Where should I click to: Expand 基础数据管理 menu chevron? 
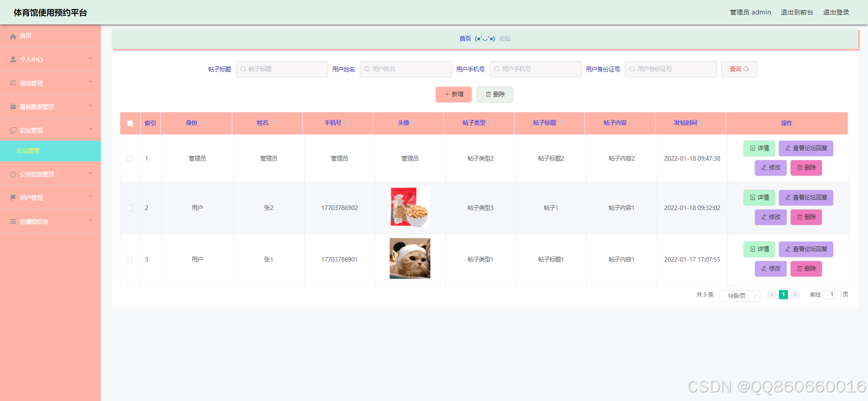click(x=90, y=106)
